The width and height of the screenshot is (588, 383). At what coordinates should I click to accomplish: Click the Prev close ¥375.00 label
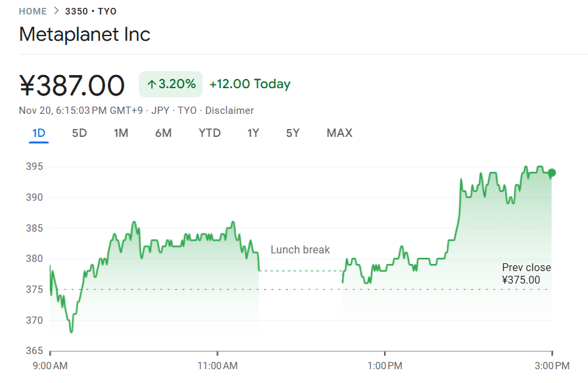pos(526,273)
